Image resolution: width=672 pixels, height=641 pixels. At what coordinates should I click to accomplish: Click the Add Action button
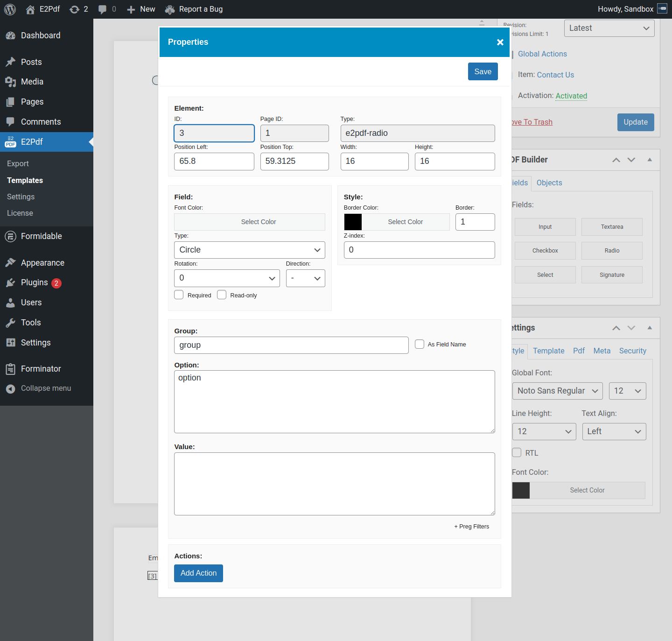198,573
